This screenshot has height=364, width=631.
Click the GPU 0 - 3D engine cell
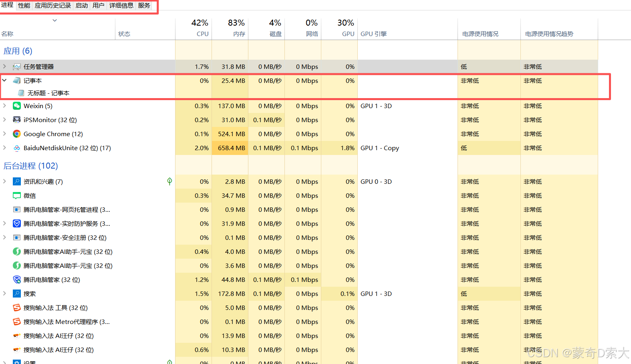(407, 182)
